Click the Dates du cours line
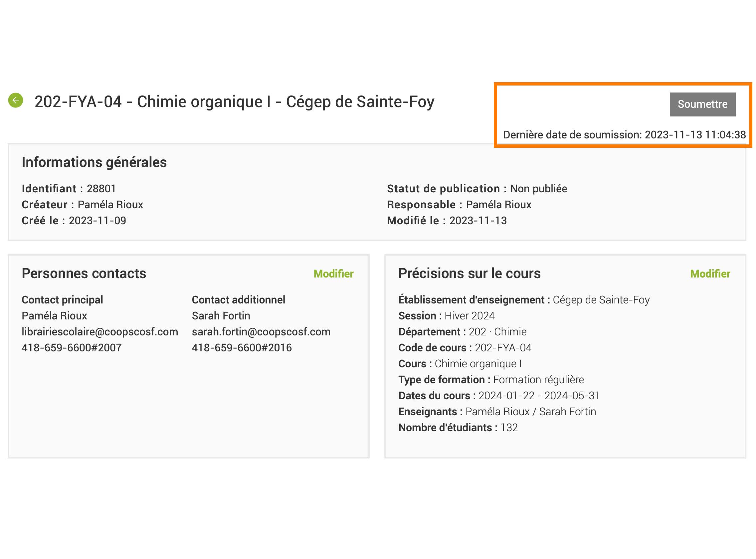756x559 pixels. coord(499,396)
